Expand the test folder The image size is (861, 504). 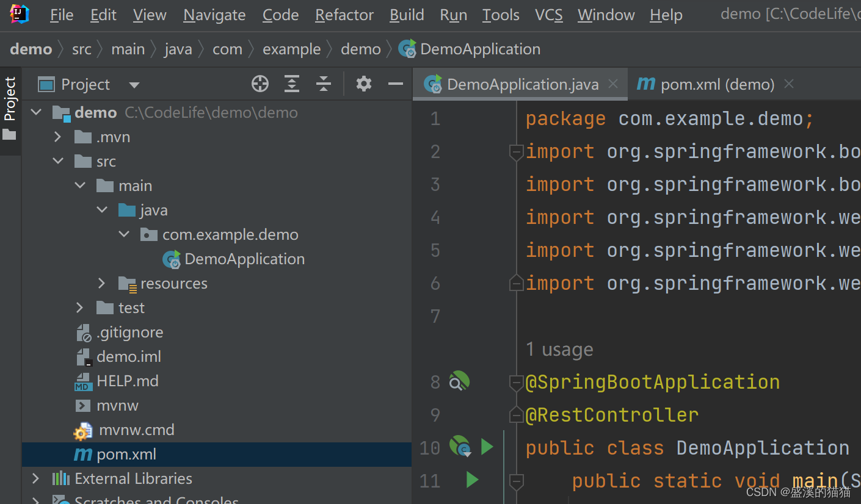tap(79, 308)
